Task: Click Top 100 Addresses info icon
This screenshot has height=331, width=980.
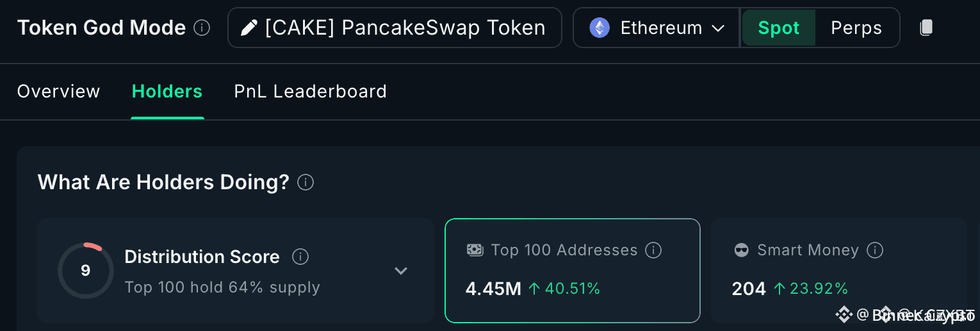Action: pyautogui.click(x=653, y=250)
